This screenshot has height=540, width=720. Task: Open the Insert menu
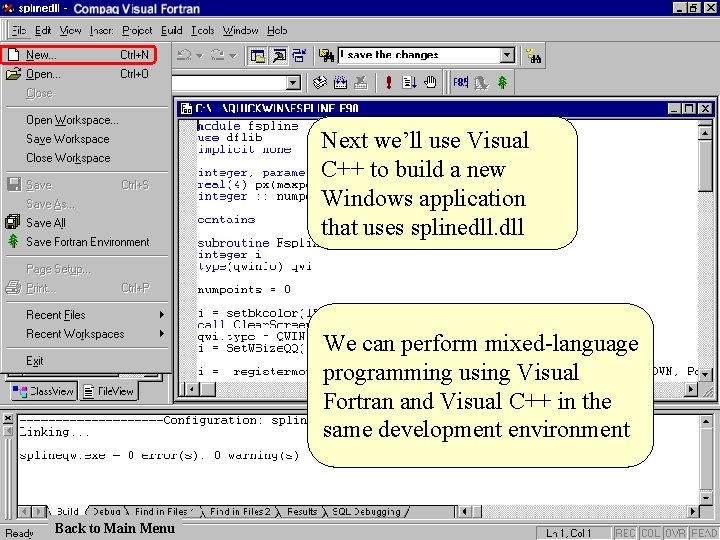point(101,30)
